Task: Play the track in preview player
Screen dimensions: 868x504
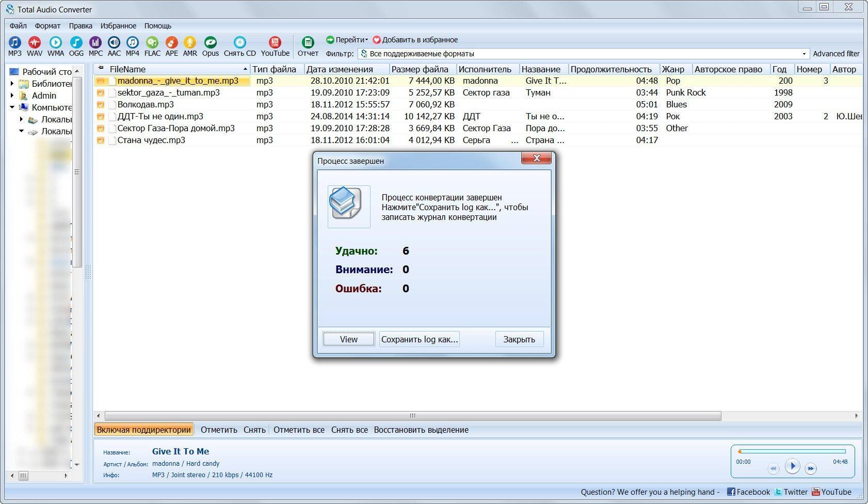Action: click(x=792, y=466)
